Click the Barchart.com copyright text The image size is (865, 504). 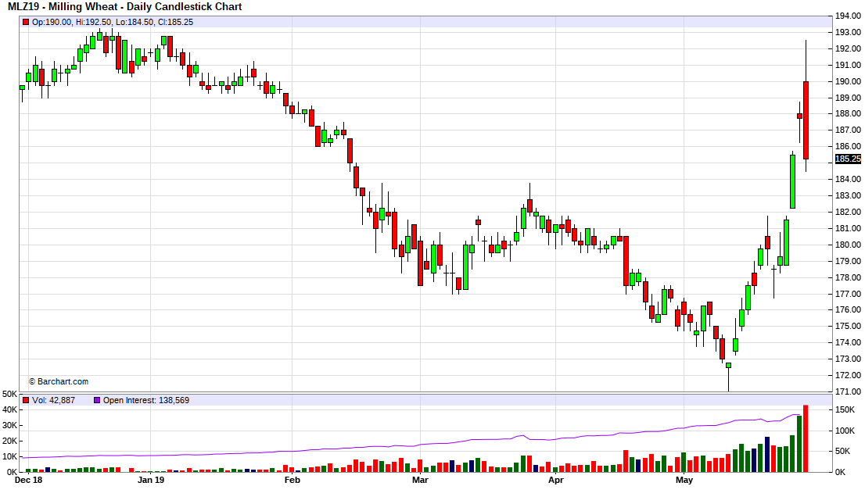coord(59,381)
